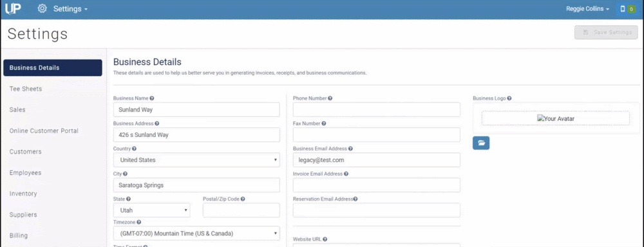Open Inventory settings section

point(23,194)
